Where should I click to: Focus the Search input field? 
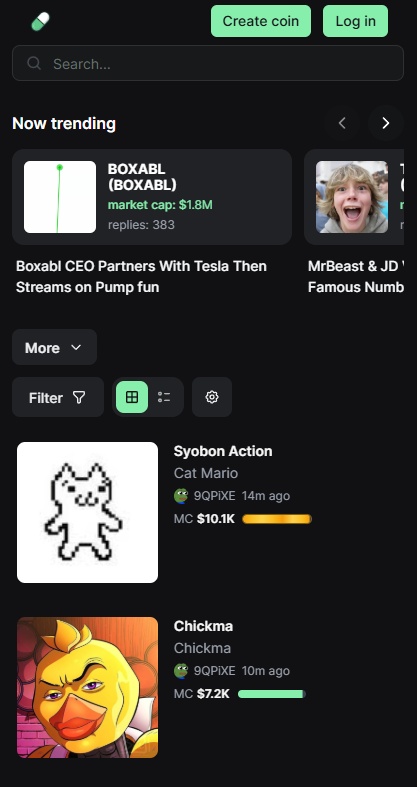pos(208,63)
